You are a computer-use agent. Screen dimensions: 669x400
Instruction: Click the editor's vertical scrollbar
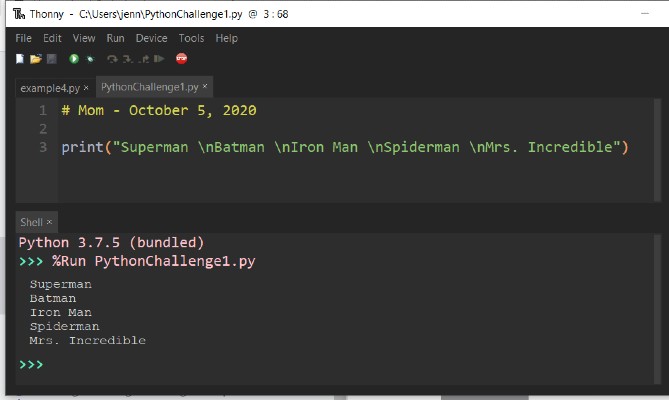[657, 150]
